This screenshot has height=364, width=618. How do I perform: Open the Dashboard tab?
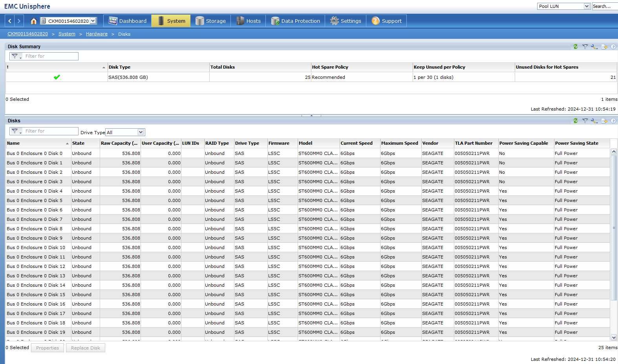click(128, 21)
